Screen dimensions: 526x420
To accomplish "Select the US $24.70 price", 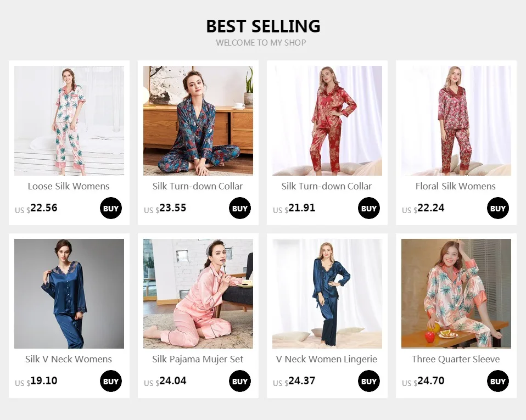I will 423,381.
